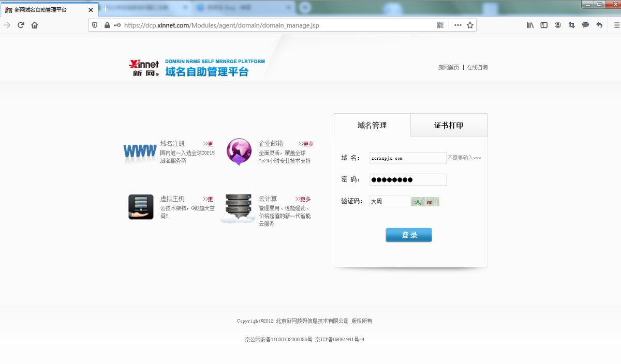This screenshot has height=364, width=621.
Task: Click the blue WWW domain registration icon
Action: coord(140,151)
